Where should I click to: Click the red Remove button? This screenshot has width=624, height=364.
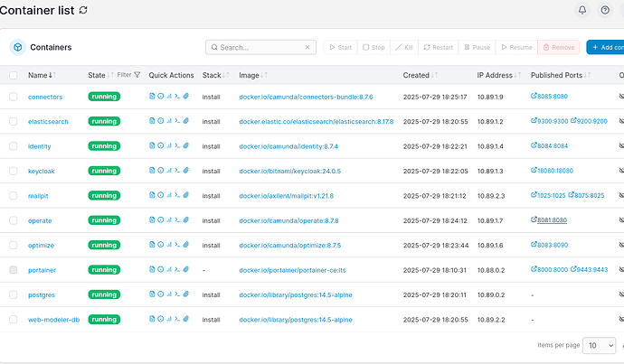coord(559,47)
